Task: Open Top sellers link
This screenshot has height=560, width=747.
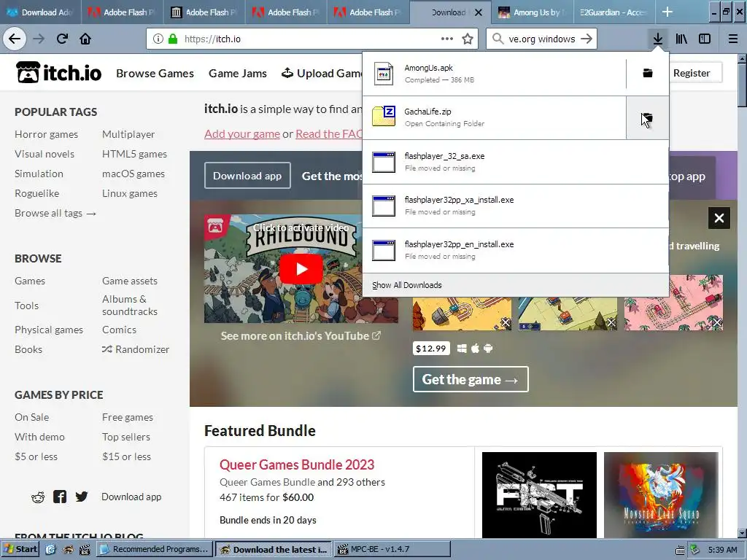Action: click(125, 437)
